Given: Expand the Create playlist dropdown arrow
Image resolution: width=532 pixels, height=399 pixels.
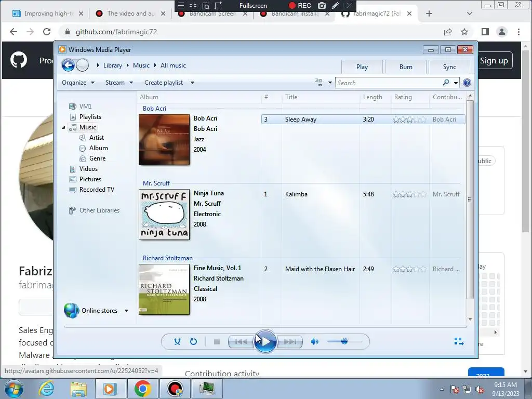Looking at the screenshot, I should pos(192,83).
